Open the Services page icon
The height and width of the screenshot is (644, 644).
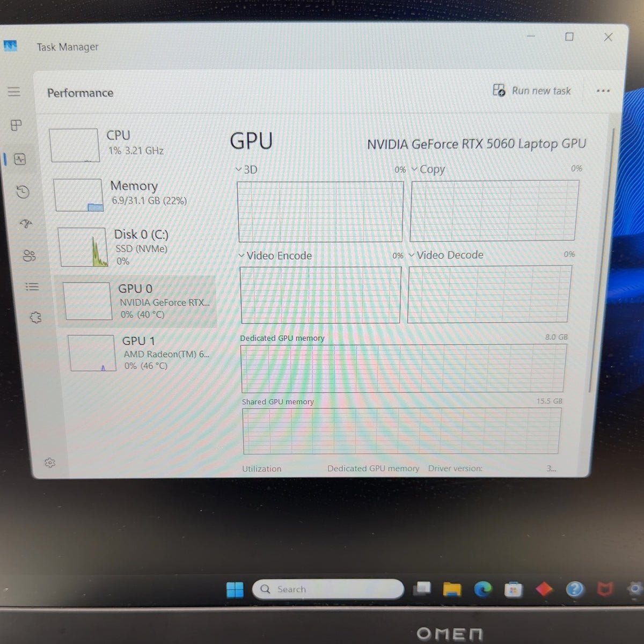point(35,318)
